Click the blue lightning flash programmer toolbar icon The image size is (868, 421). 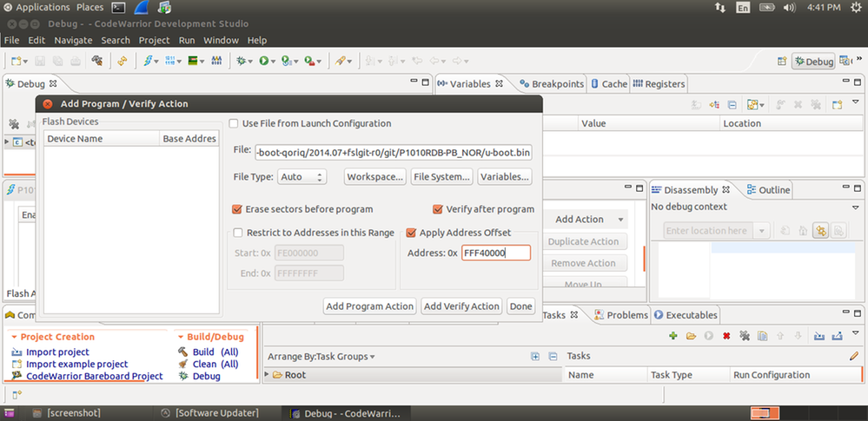[148, 61]
